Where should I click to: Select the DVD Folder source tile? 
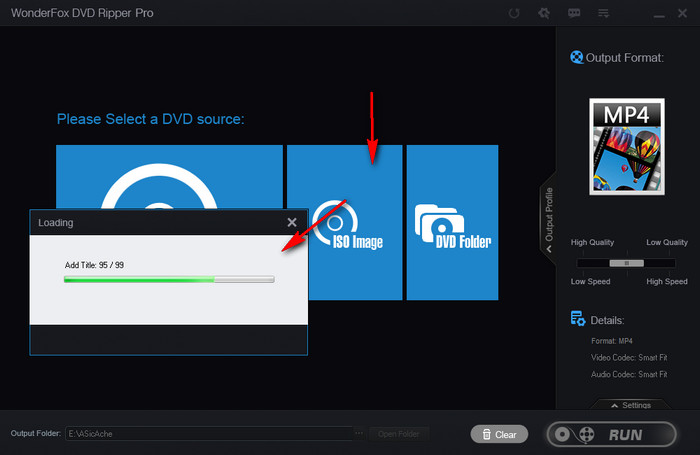tap(452, 222)
